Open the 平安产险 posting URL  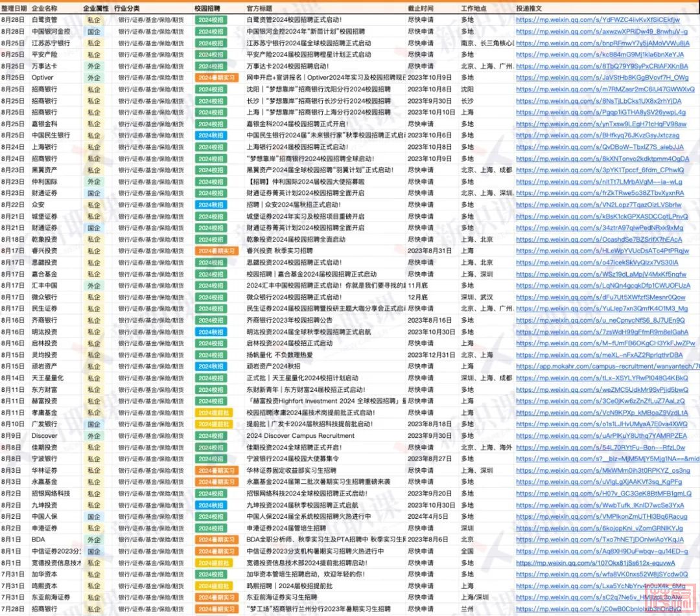(600, 54)
